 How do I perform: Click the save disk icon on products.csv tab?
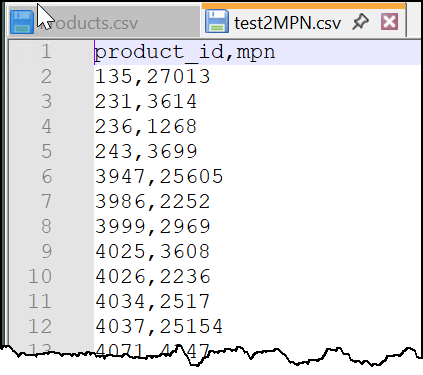tap(22, 22)
